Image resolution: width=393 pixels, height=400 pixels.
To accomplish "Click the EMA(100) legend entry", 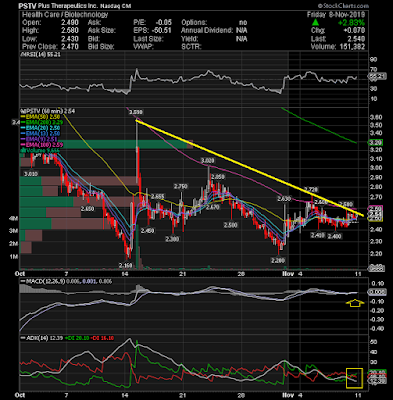I will coord(41,145).
